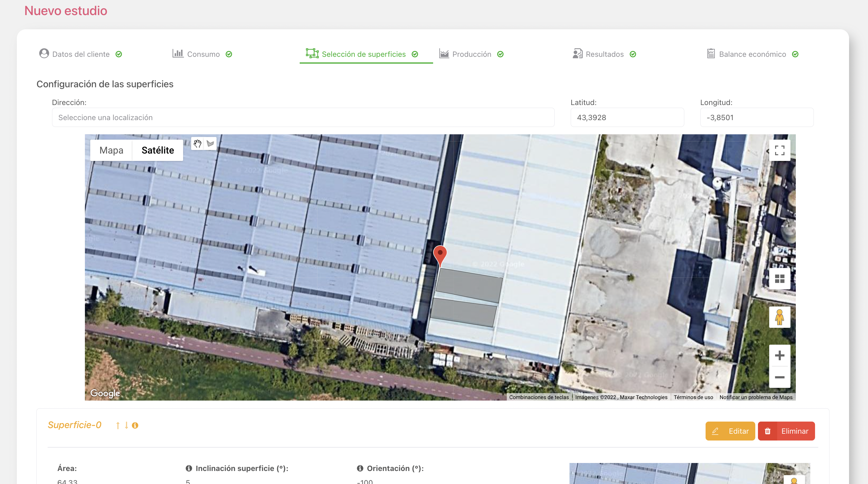Click the Street View pegman icon
Screen dimensions: 868x484
pos(779,317)
